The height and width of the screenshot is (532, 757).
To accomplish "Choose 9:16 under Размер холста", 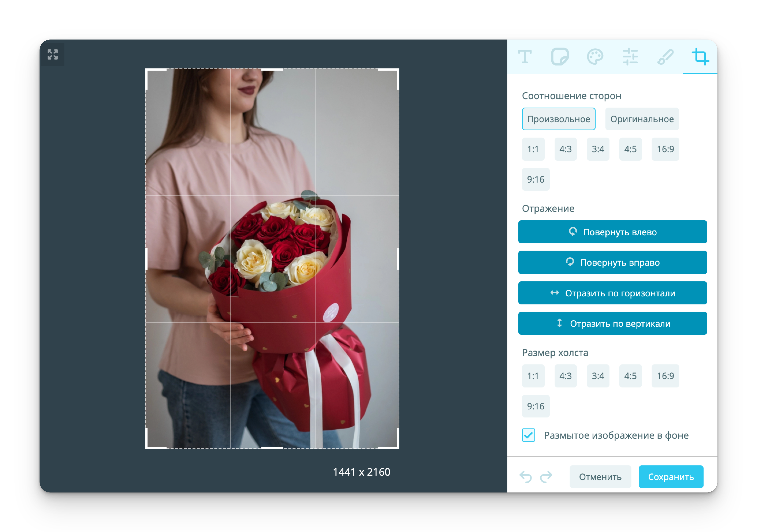I will [x=535, y=406].
